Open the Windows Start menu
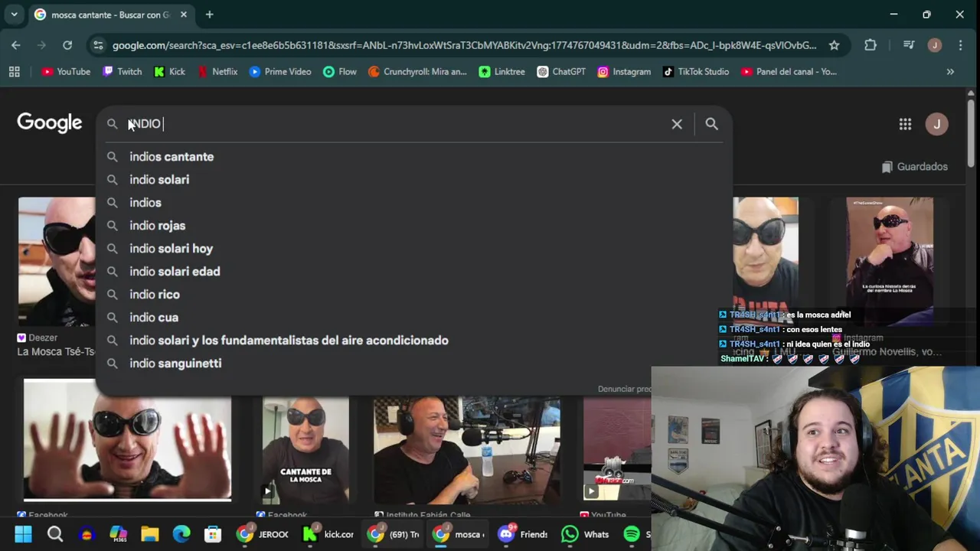Image resolution: width=980 pixels, height=551 pixels. [x=23, y=534]
